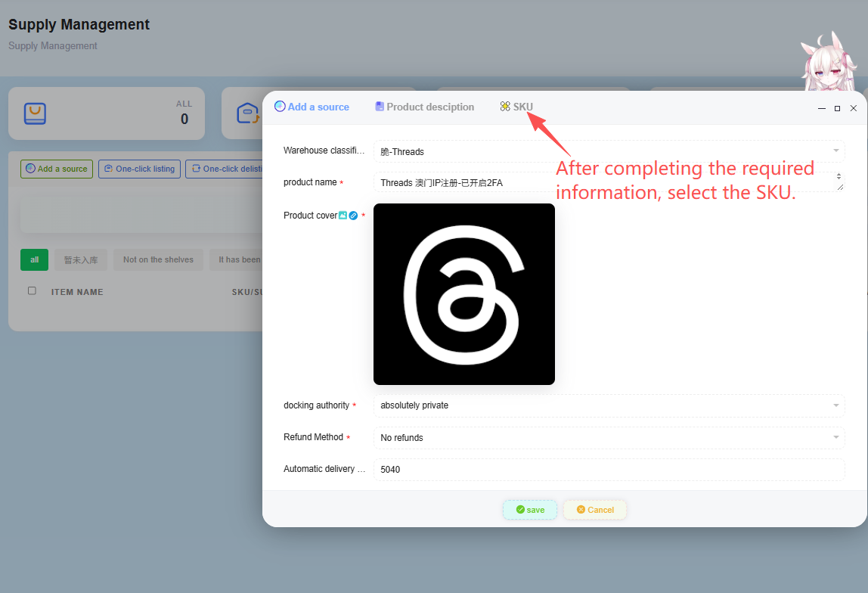
Task: Select the Add a source dialog tab
Action: (312, 107)
